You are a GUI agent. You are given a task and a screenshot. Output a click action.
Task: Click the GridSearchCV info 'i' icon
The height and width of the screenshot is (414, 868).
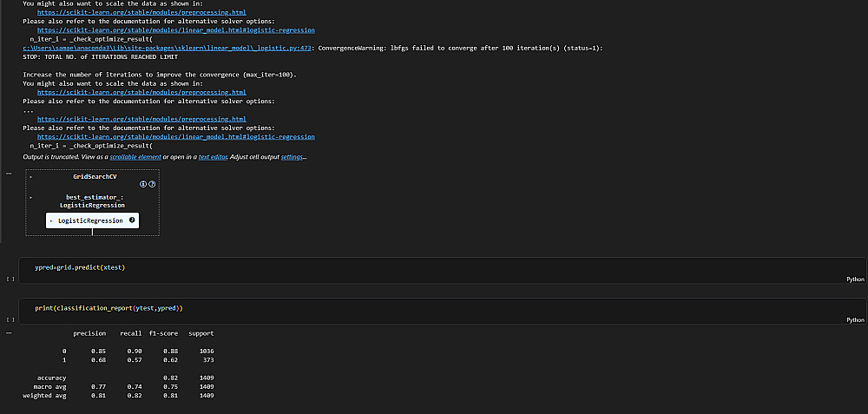[143, 185]
